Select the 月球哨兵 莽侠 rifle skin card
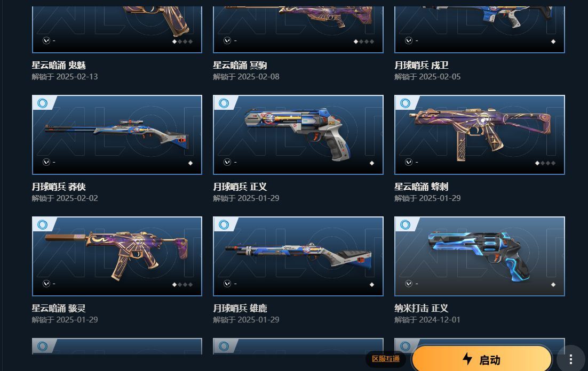The image size is (588, 371). click(x=117, y=135)
